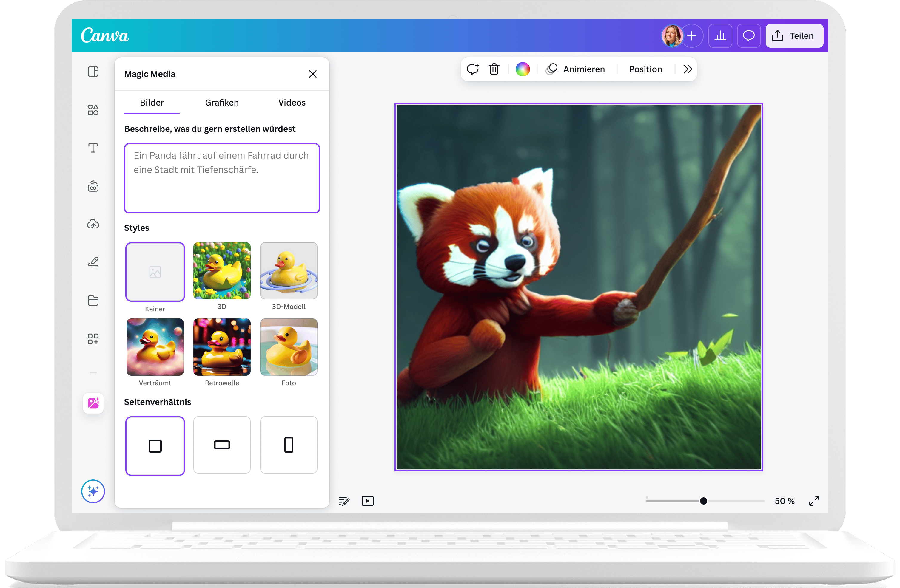The image size is (900, 588).
Task: Open the Position options
Action: tap(645, 69)
